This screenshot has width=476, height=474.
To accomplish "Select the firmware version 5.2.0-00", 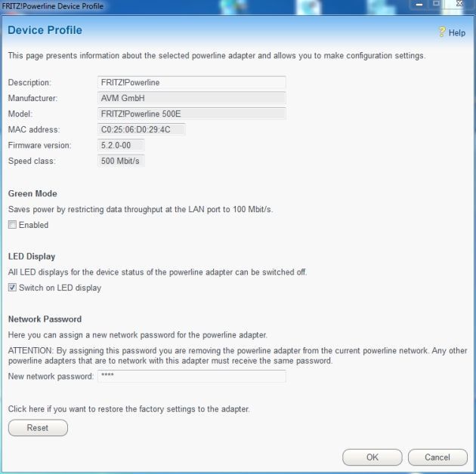I will click(121, 145).
